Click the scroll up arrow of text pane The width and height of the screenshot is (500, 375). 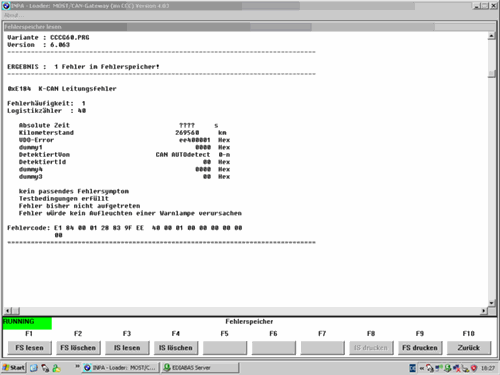click(x=491, y=36)
